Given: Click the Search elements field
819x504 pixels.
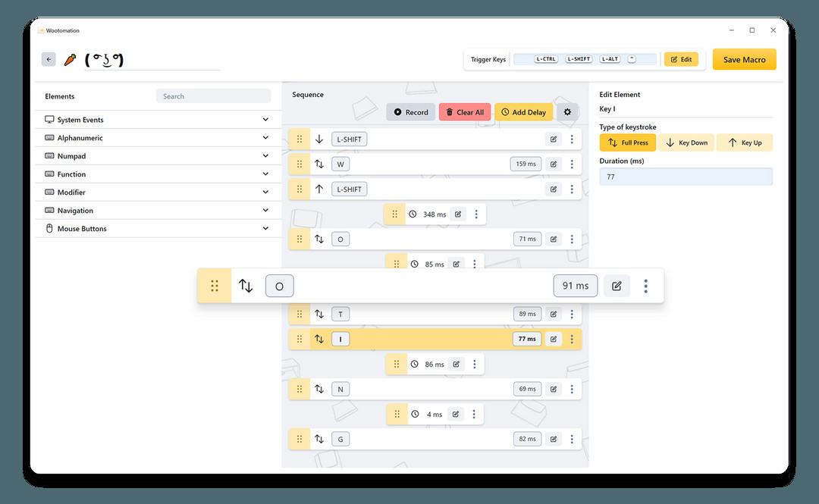Looking at the screenshot, I should coord(213,96).
